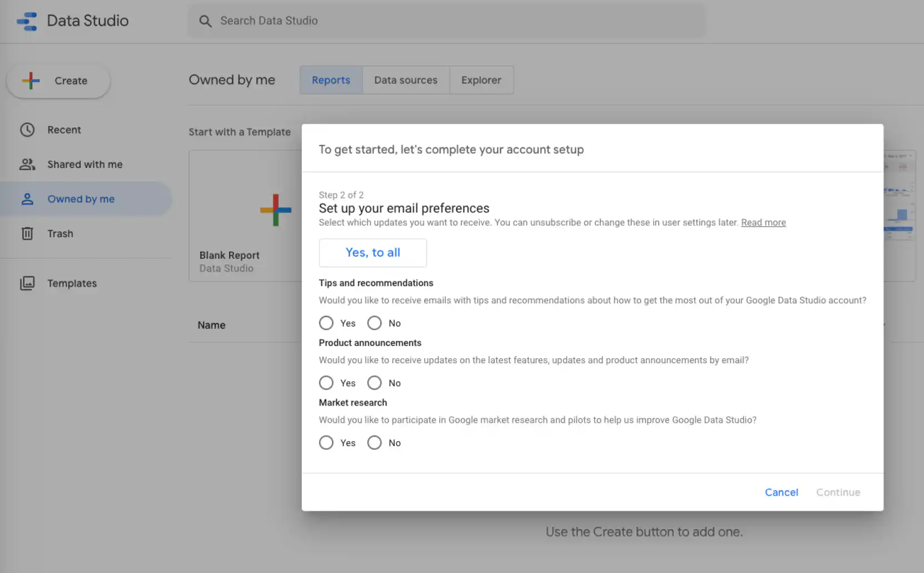924x573 pixels.
Task: Click the Templates gallery icon
Action: 27,283
